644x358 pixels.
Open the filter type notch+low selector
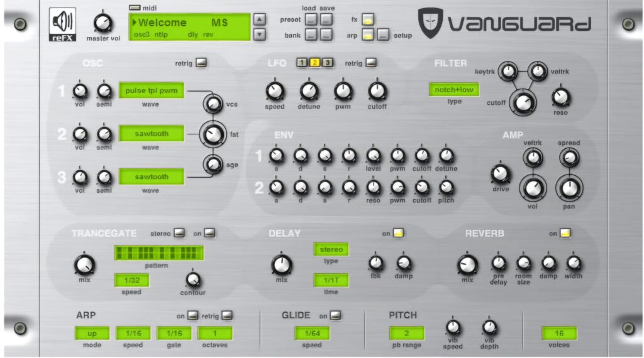tap(454, 89)
